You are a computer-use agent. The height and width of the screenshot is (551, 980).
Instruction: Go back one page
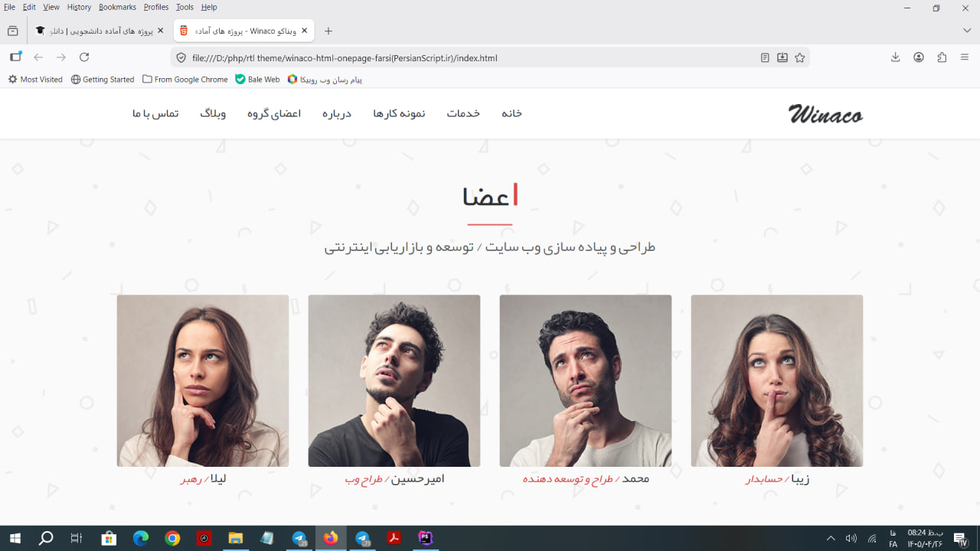point(38,57)
